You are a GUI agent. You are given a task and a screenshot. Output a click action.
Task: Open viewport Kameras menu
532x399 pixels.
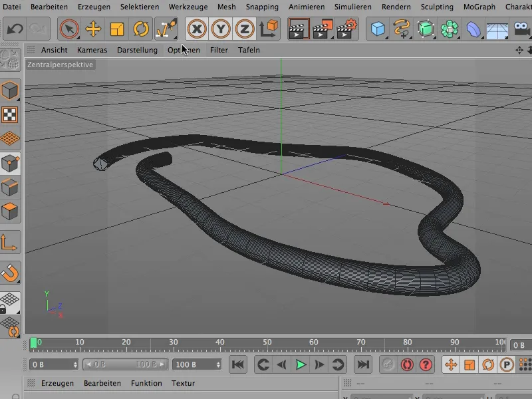(92, 50)
